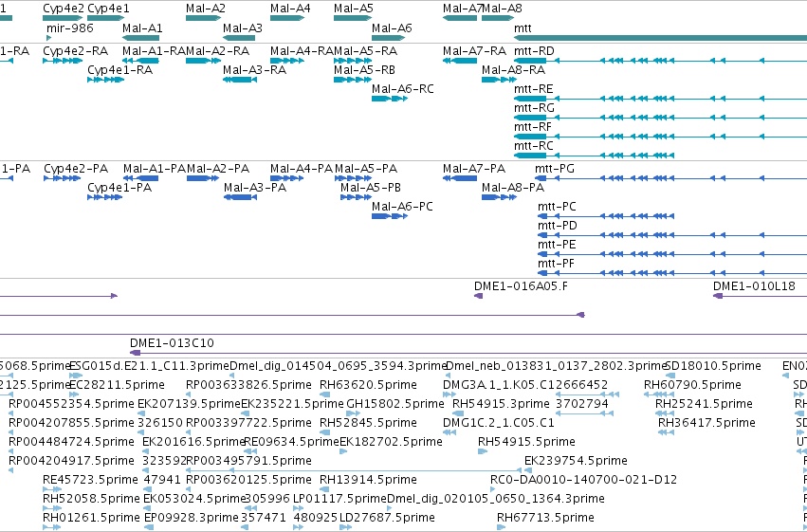The width and height of the screenshot is (807, 532).
Task: Click the mtt gene label
Action: point(523,28)
